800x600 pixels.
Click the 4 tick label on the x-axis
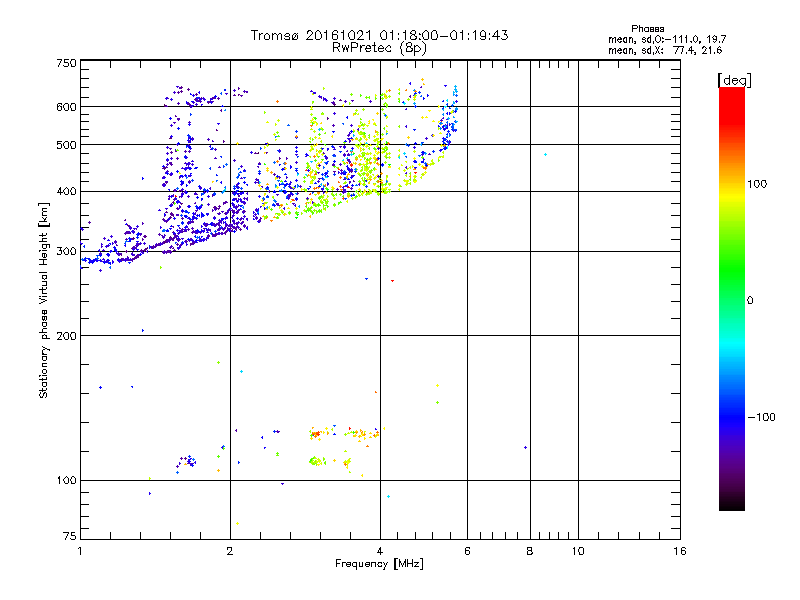tap(379, 551)
